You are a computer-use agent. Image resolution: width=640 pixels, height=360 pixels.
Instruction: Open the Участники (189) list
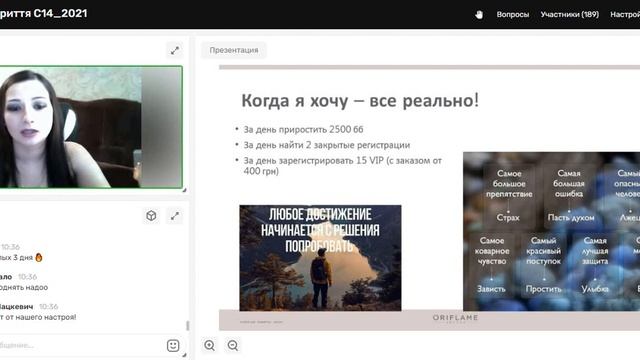(x=569, y=14)
